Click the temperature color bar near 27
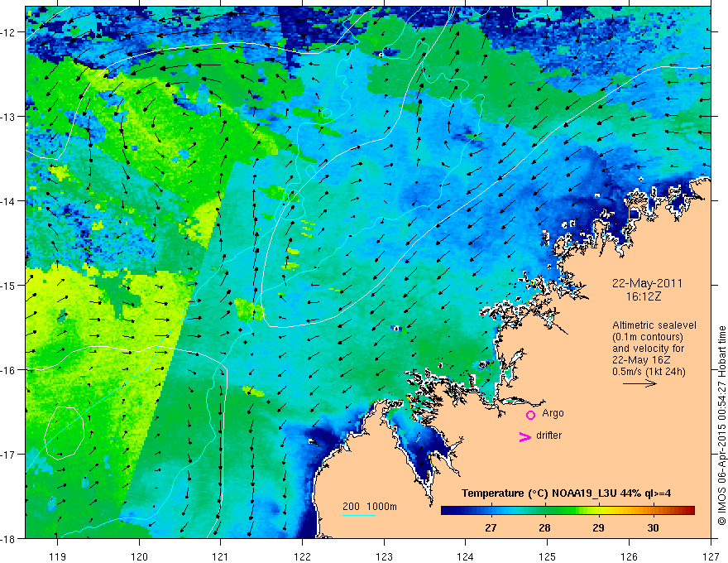 tap(491, 510)
